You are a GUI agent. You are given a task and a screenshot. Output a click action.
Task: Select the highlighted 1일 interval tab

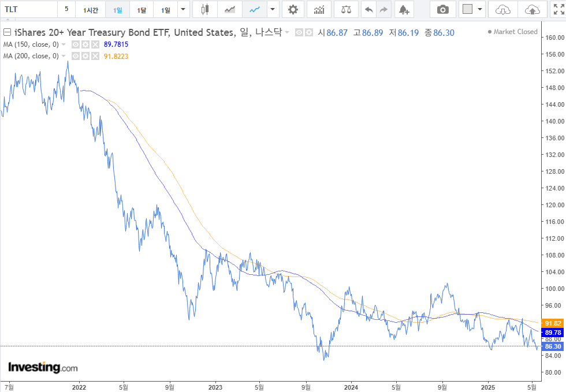point(117,9)
